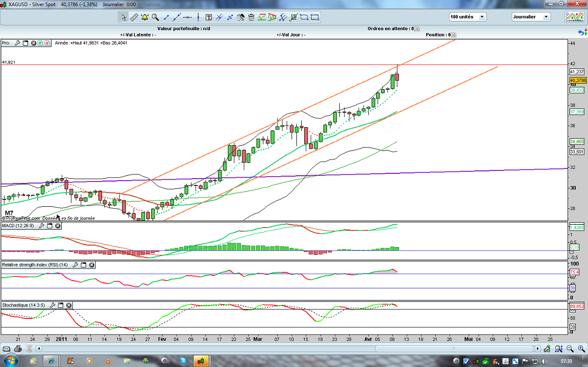The height and width of the screenshot is (367, 588).
Task: Click the trash can delete objects icon
Action: click(x=251, y=17)
